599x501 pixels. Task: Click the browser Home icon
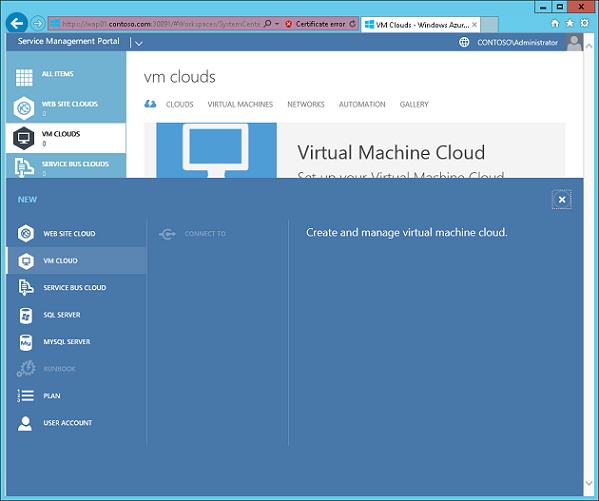tap(555, 24)
